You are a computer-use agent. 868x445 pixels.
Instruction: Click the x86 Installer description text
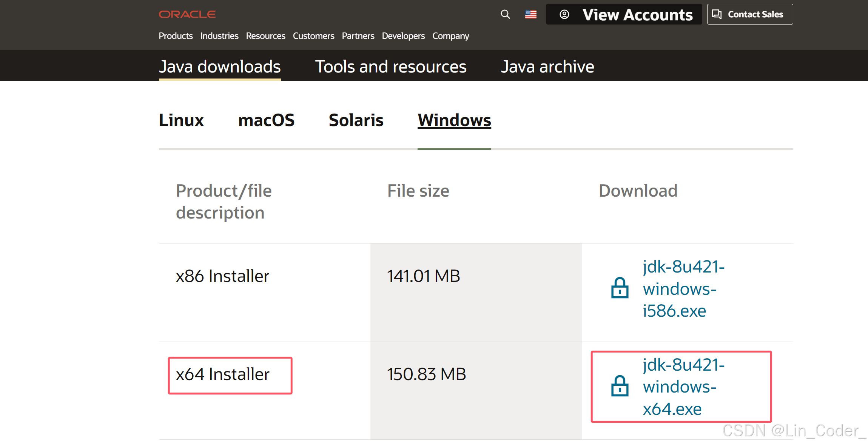[x=222, y=276]
